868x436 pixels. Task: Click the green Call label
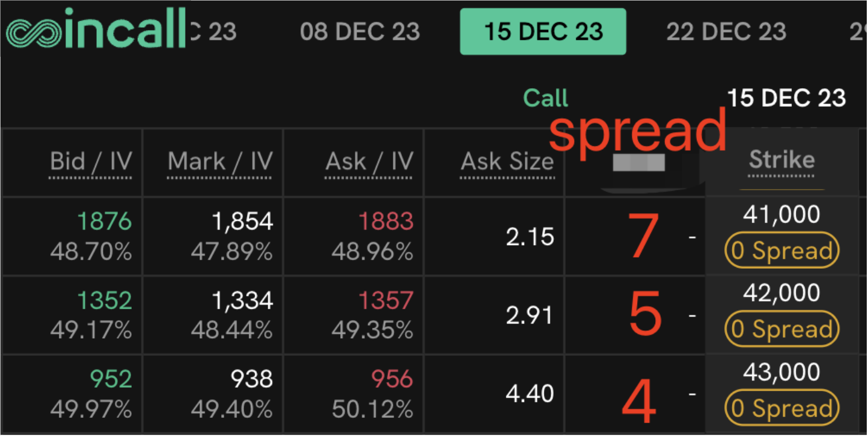pos(545,98)
